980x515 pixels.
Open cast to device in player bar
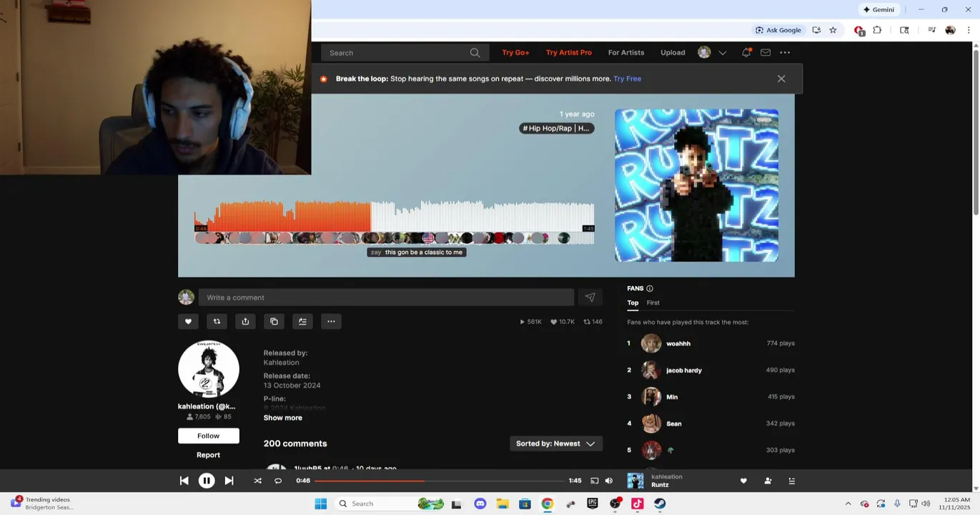594,481
